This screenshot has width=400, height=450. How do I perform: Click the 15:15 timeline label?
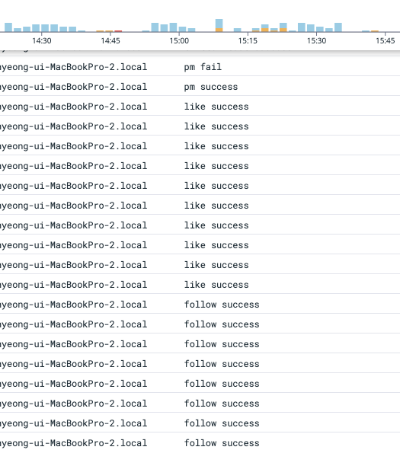(x=248, y=41)
